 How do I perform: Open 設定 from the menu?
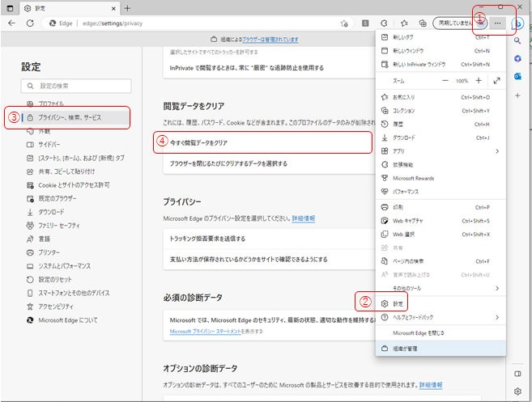tap(440, 303)
